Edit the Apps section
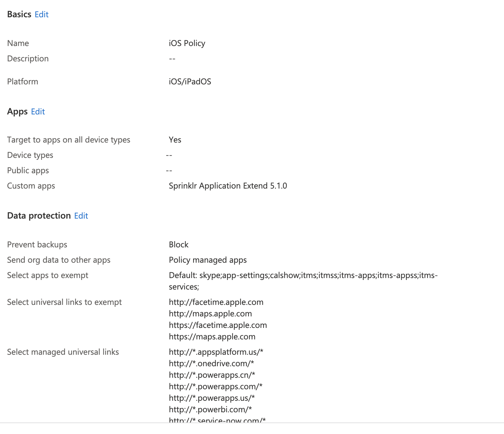This screenshot has height=434, width=504. 38,112
